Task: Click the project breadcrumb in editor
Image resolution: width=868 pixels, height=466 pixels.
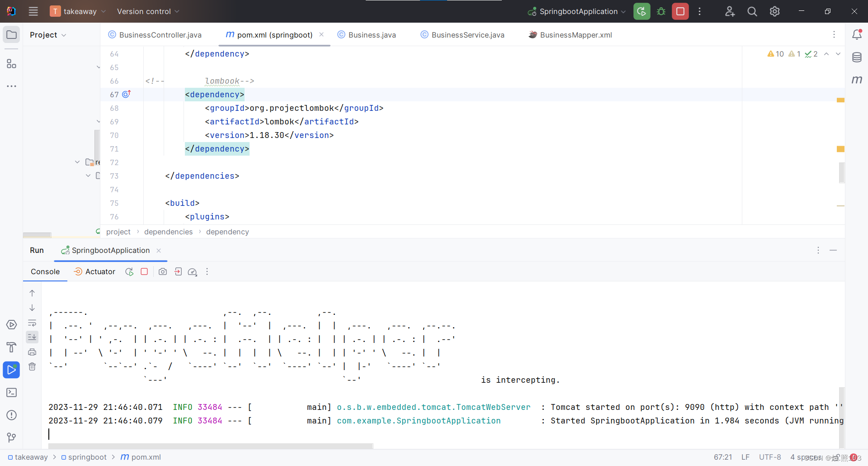Action: click(118, 232)
